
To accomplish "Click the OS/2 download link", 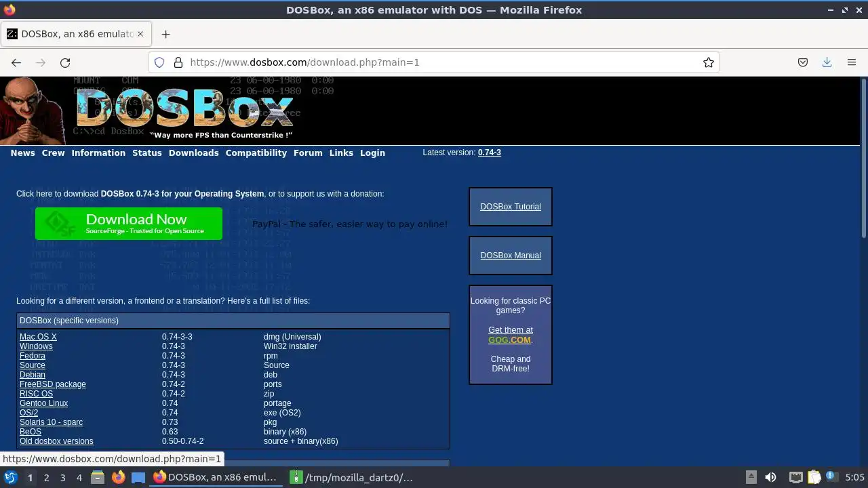I will coord(28,413).
